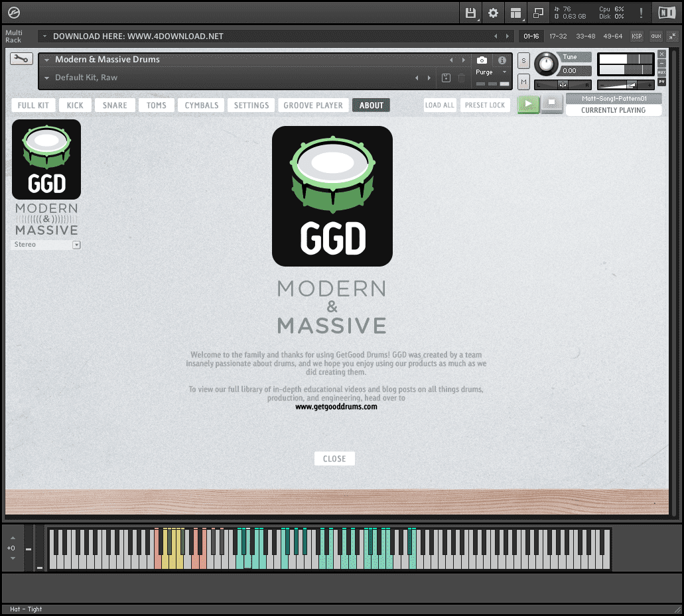Click the NI logo
Viewport: 684px width, 616px height.
point(667,13)
